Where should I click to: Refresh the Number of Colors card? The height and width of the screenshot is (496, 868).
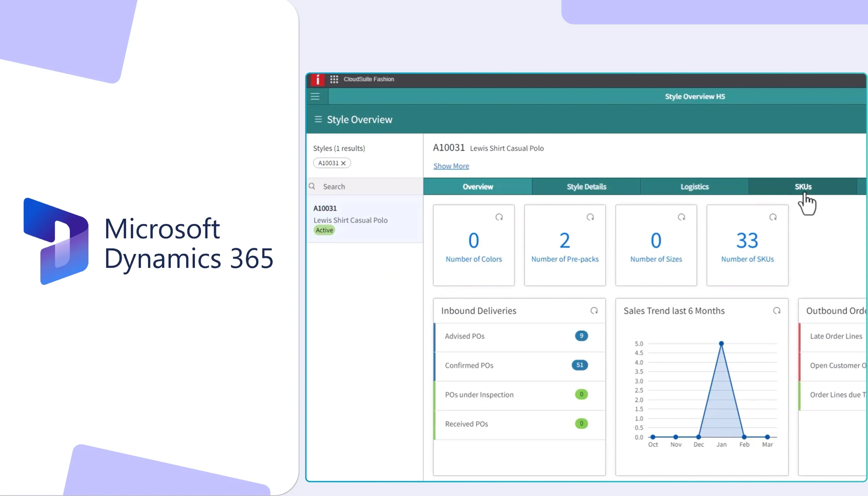coord(499,217)
